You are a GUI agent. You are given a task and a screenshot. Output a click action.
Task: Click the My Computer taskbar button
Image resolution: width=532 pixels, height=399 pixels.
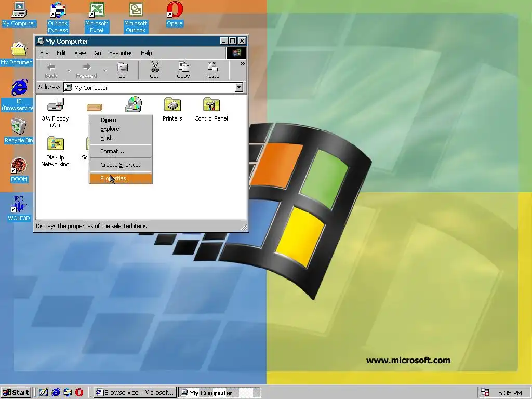tap(220, 393)
